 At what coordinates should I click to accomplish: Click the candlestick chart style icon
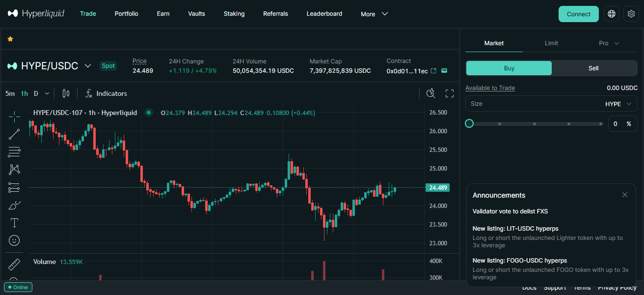(66, 93)
